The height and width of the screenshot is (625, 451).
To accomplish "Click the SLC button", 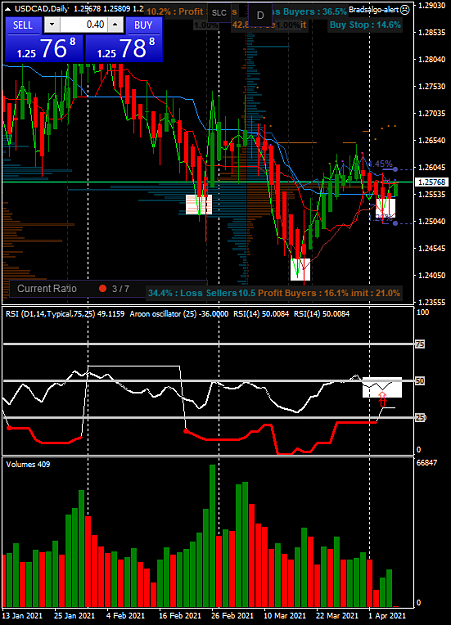I will coord(219,13).
